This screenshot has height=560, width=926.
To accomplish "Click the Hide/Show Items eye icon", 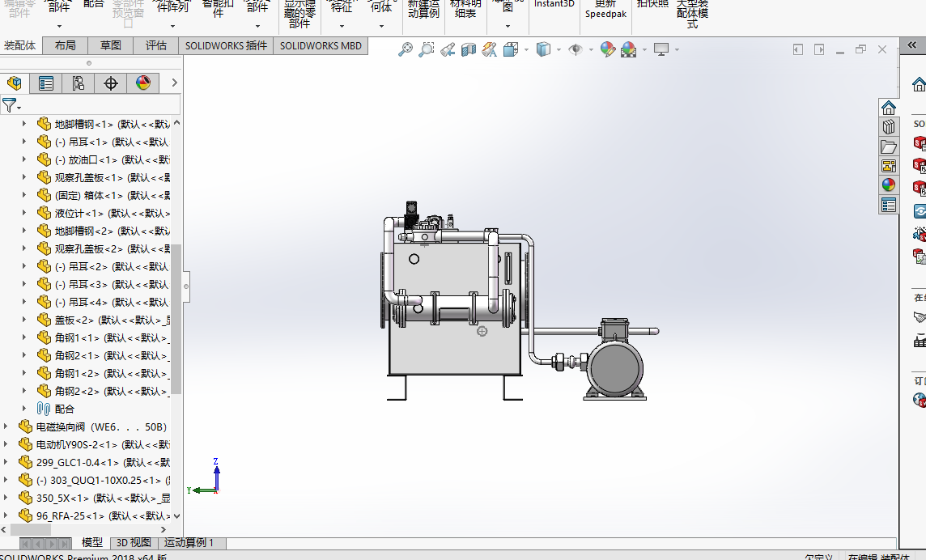I will 576,49.
